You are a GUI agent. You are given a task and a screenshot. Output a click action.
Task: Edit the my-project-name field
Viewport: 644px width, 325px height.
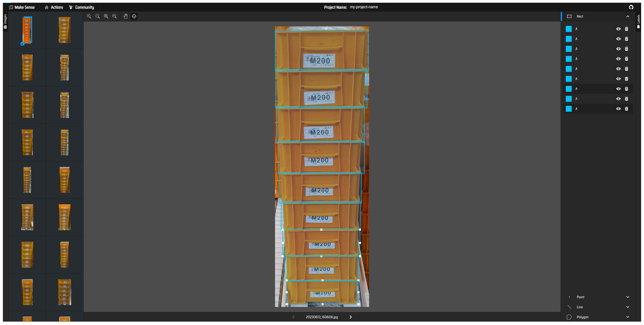(364, 7)
